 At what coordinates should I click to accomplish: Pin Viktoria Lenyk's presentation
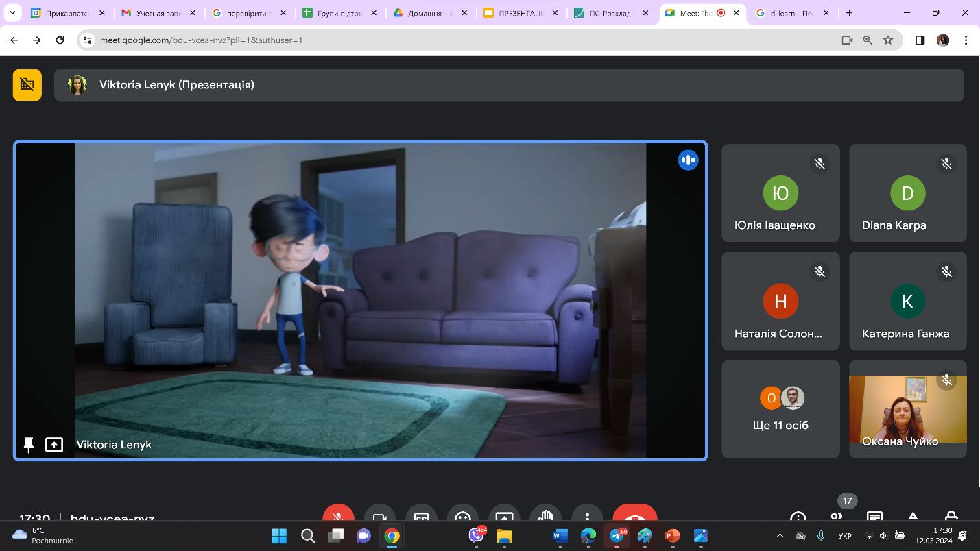click(x=29, y=445)
